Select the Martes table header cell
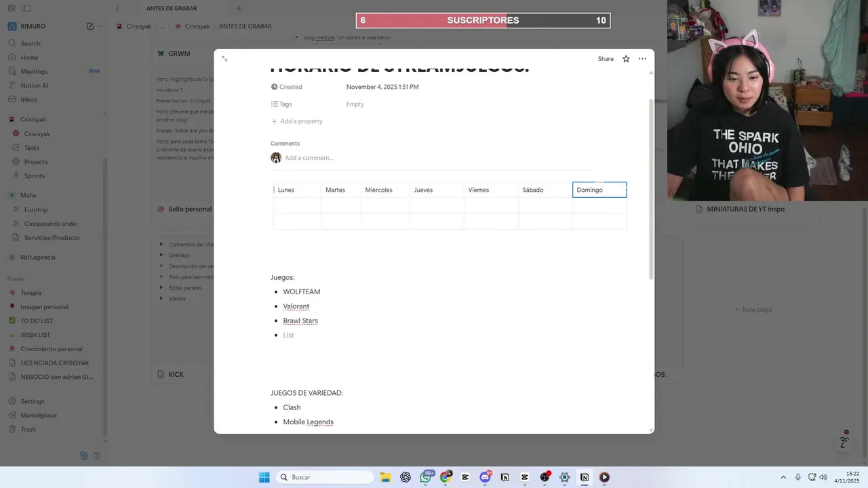The height and width of the screenshot is (488, 868). (x=341, y=190)
